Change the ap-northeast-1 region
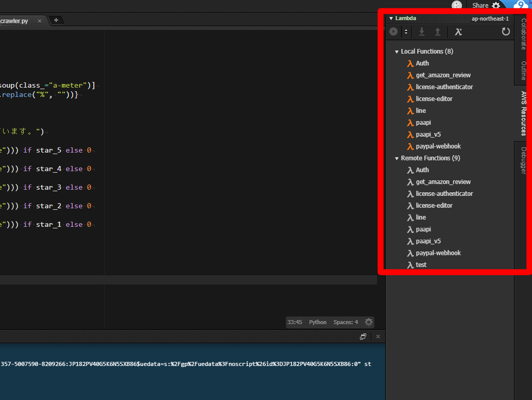The height and width of the screenshot is (400, 532). pyautogui.click(x=490, y=19)
